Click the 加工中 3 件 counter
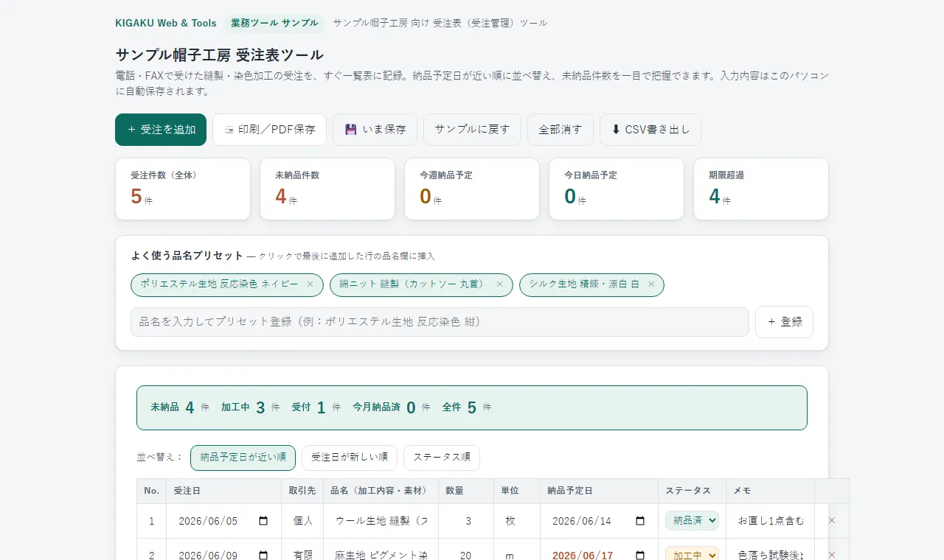 [251, 407]
